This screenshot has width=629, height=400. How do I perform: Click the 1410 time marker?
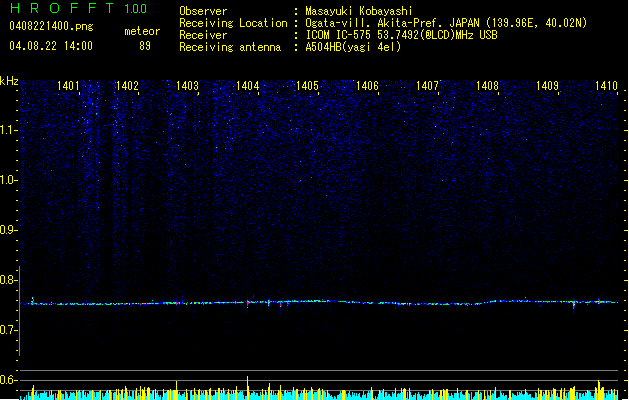[607, 86]
